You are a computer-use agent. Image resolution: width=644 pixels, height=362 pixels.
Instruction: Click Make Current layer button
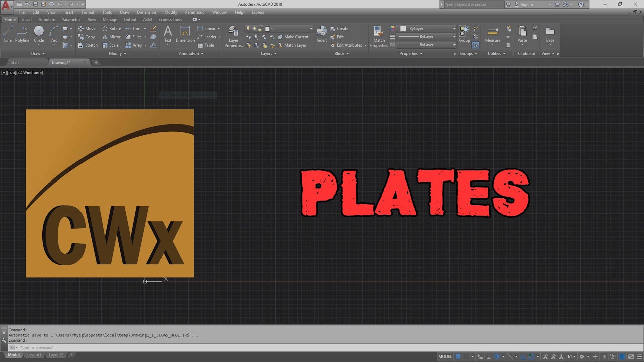click(x=292, y=37)
